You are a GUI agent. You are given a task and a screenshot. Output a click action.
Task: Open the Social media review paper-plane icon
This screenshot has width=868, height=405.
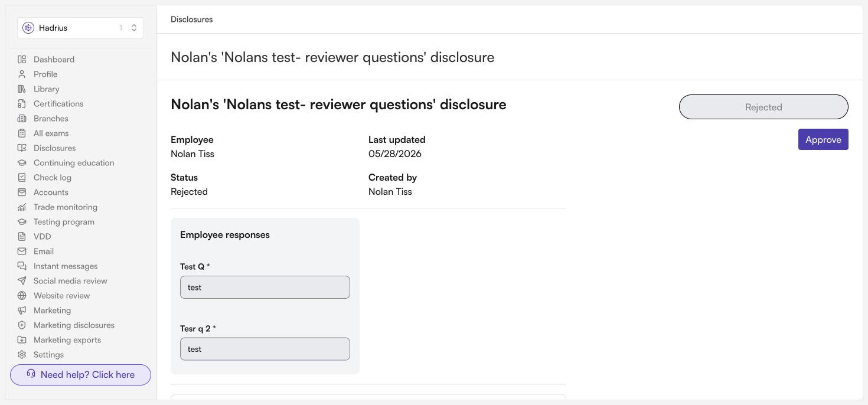pyautogui.click(x=22, y=280)
